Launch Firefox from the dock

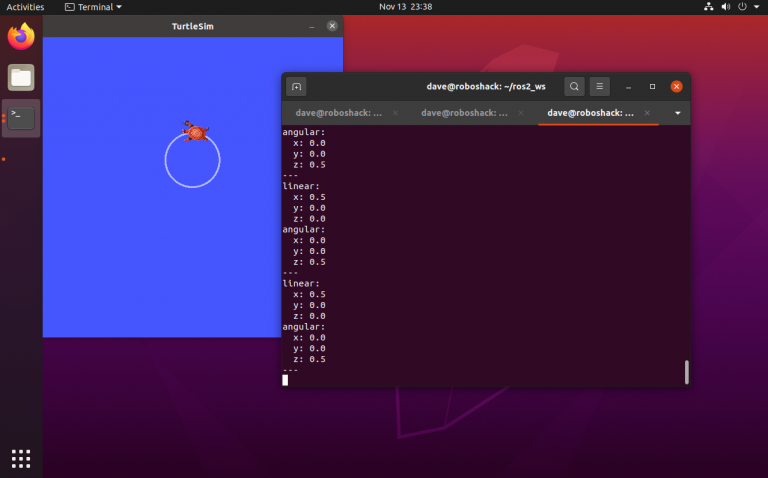click(21, 38)
